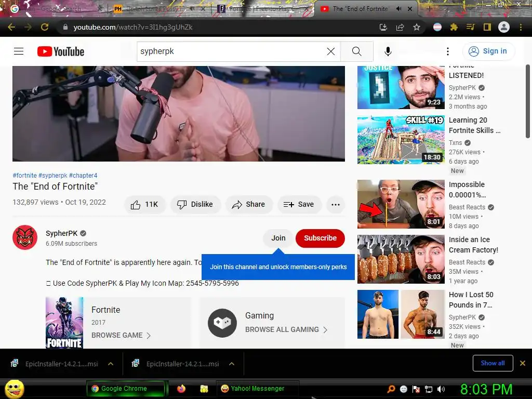532x399 pixels.
Task: Show all downloads
Action: point(493,363)
